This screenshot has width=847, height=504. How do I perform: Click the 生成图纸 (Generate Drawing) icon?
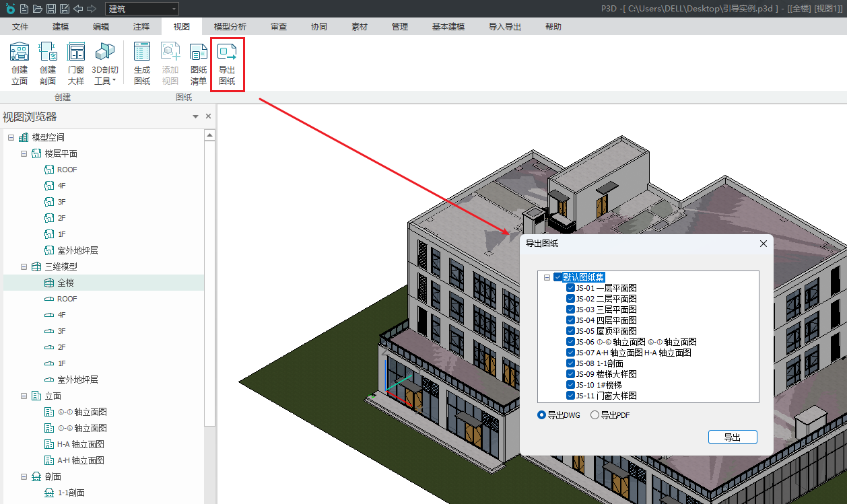point(142,63)
